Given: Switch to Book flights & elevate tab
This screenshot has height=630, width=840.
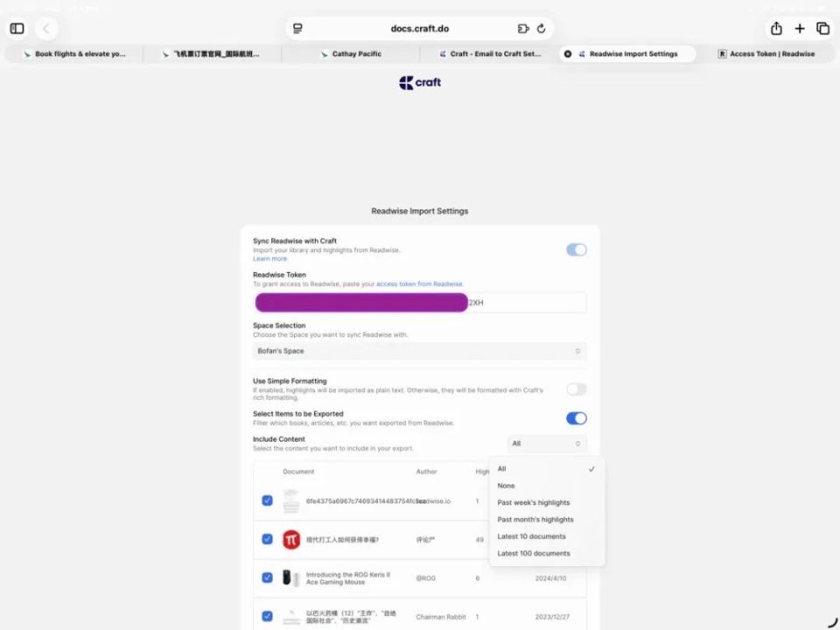Looking at the screenshot, I should pyautogui.click(x=73, y=53).
